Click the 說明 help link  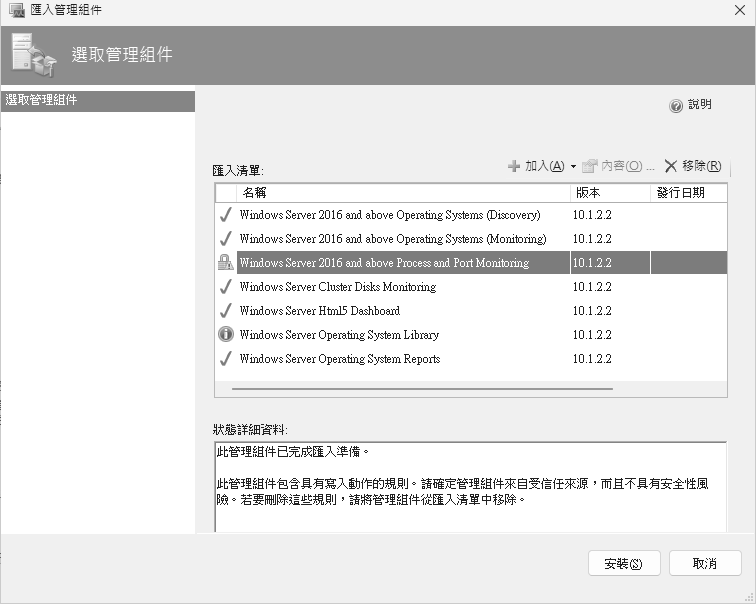click(700, 105)
